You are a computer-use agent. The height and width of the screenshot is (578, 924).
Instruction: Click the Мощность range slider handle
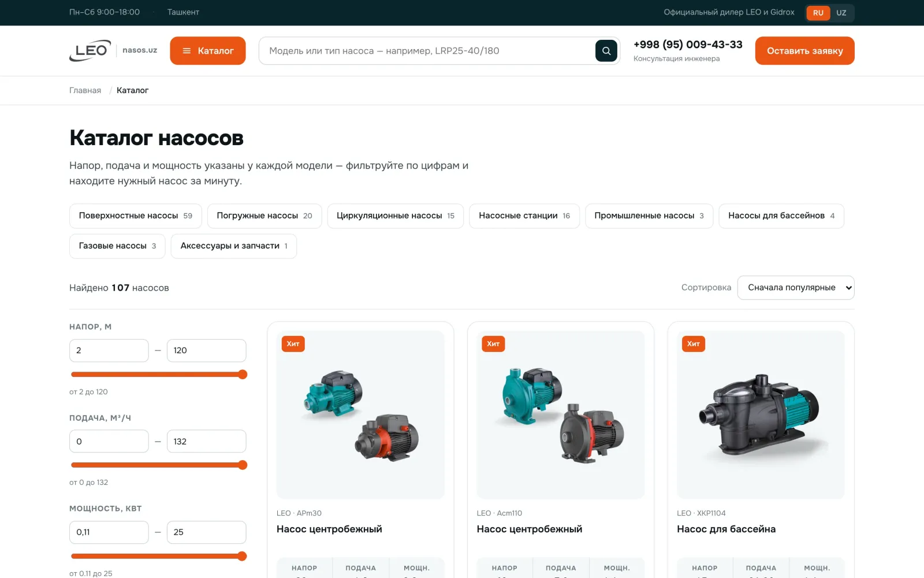[243, 557]
